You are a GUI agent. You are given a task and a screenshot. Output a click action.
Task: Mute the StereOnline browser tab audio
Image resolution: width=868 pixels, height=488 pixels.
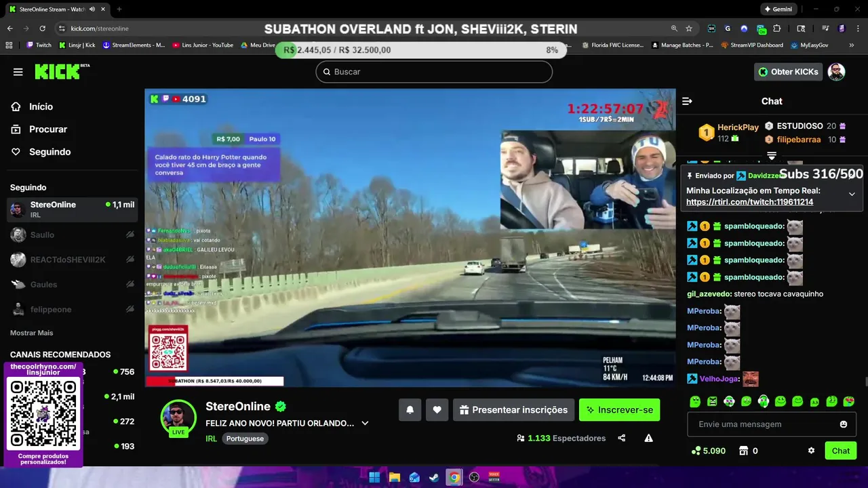click(92, 9)
